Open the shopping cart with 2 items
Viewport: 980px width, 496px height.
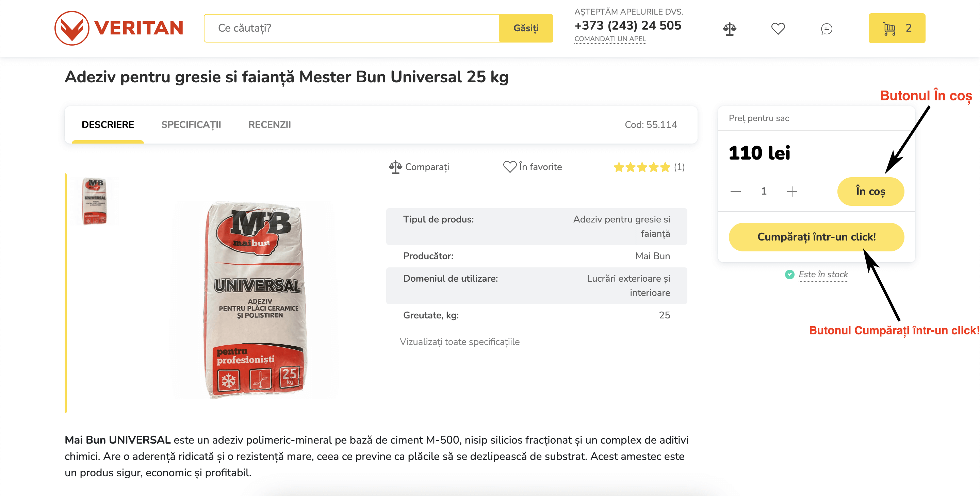897,28
